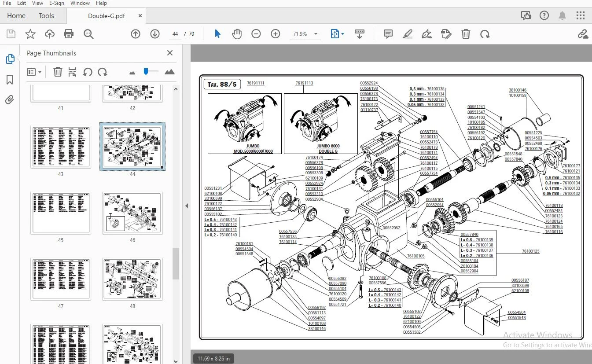Click the current page number field
592x364 pixels.
coord(175,34)
